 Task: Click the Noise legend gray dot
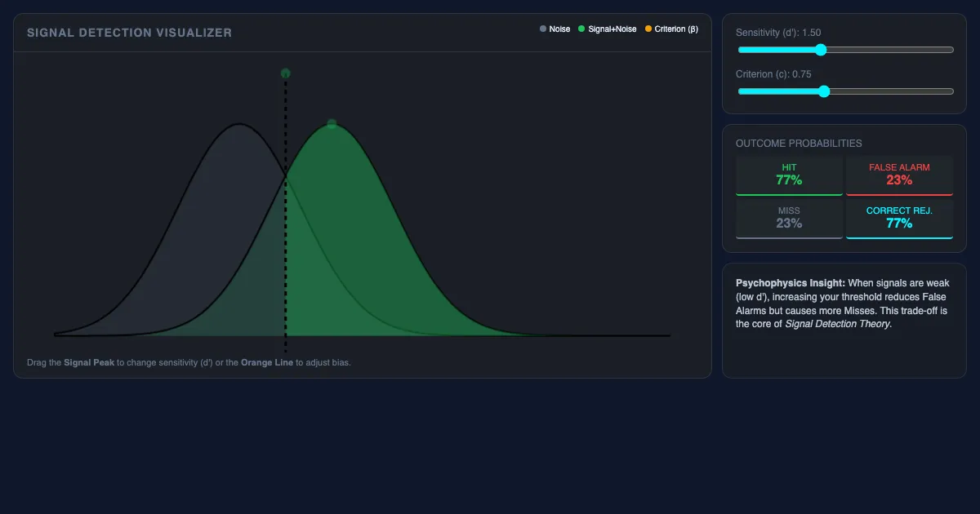pyautogui.click(x=543, y=29)
